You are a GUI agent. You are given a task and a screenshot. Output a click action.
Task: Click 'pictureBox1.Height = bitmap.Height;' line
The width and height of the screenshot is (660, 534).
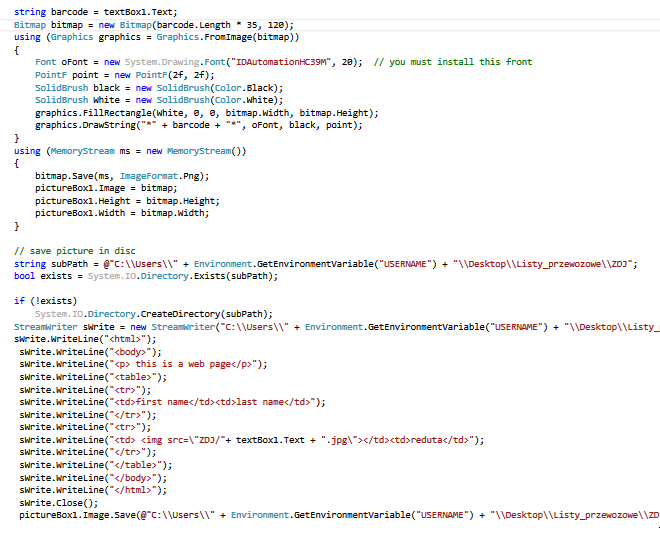127,201
